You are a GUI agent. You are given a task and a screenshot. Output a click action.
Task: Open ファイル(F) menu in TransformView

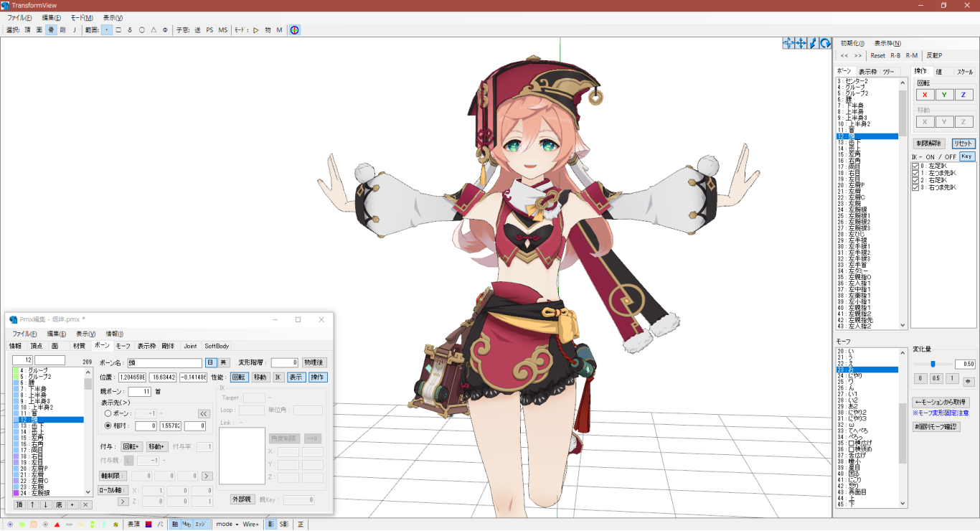tap(19, 17)
